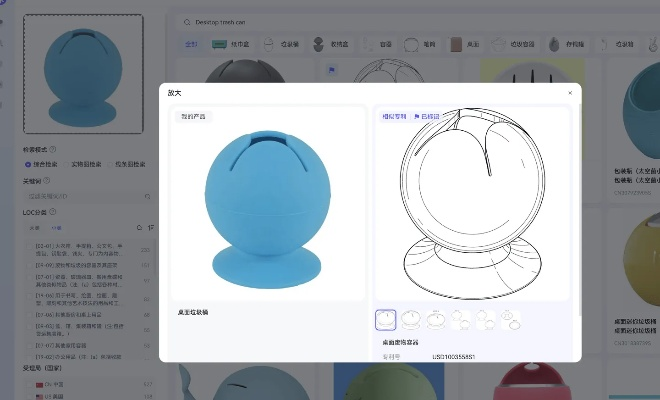Click the search icon in LOC分类 header
Screen dimensions: 660x400
(x=139, y=228)
